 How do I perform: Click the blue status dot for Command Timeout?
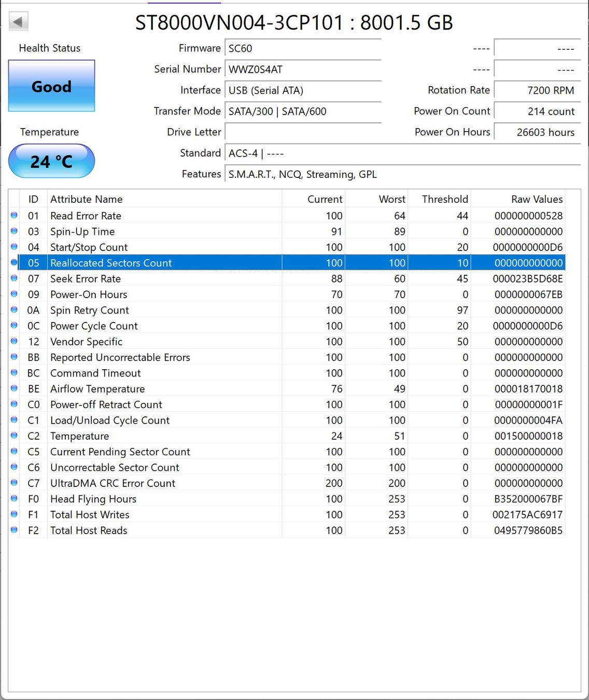[x=14, y=372]
